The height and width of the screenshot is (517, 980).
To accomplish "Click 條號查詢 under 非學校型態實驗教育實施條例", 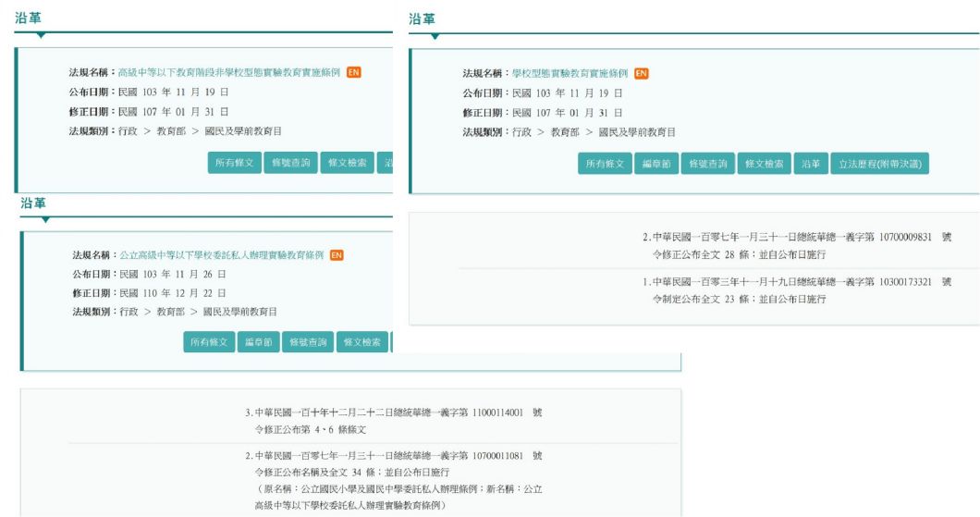I will 290,163.
